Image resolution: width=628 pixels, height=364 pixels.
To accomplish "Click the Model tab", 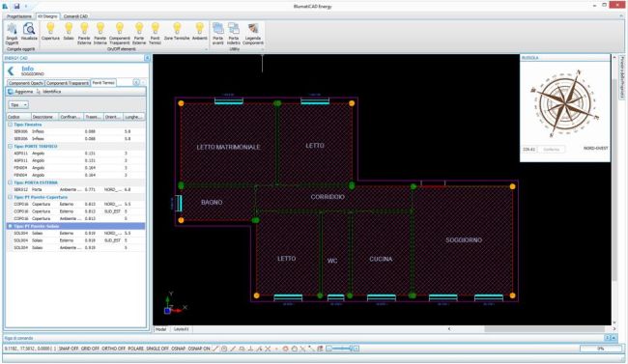I will 160,329.
